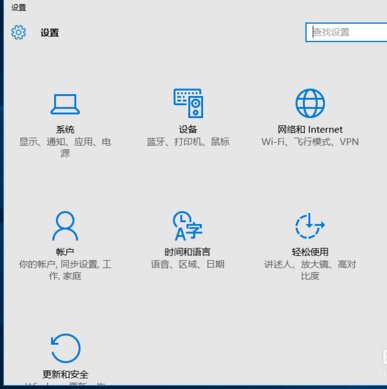Click the 设置 window title text
The height and width of the screenshot is (389, 387).
[19, 7]
